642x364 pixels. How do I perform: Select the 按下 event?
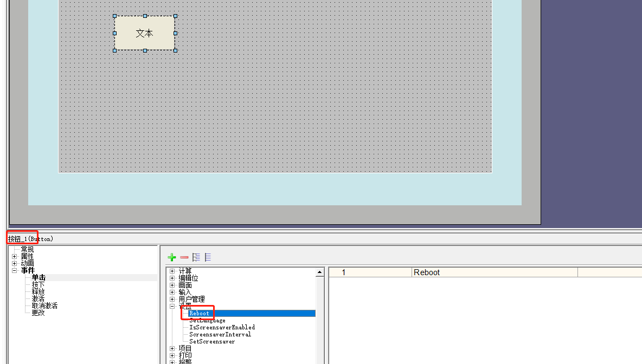[x=38, y=284]
